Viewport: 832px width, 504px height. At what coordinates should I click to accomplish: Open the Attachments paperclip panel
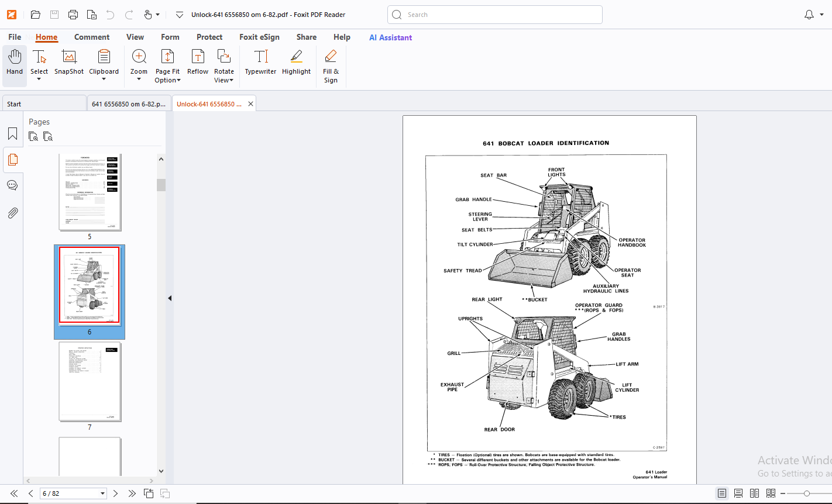coord(12,213)
